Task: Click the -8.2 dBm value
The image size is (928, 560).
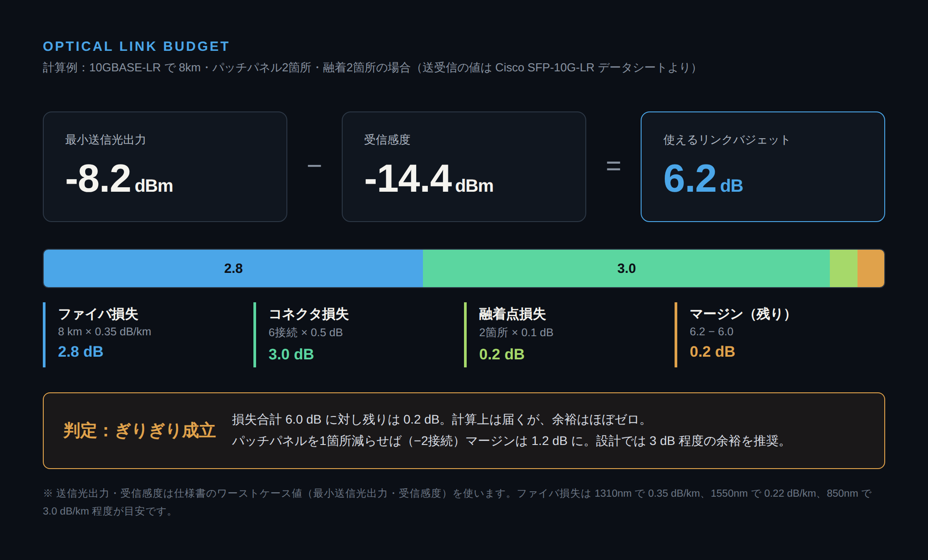Action: click(x=119, y=179)
